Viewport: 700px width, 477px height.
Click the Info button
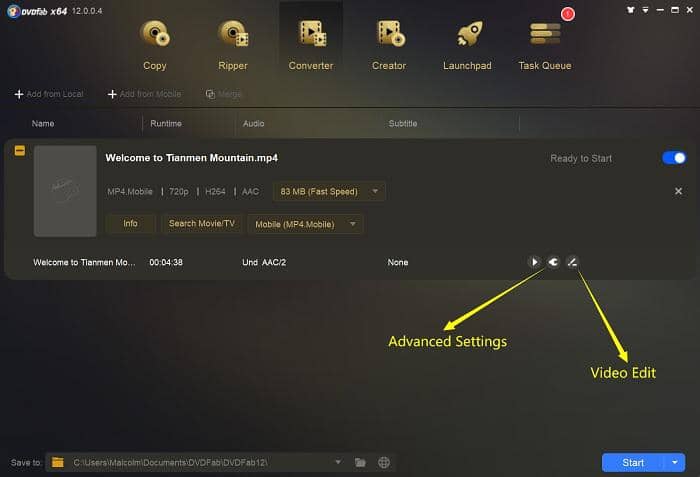coord(130,223)
